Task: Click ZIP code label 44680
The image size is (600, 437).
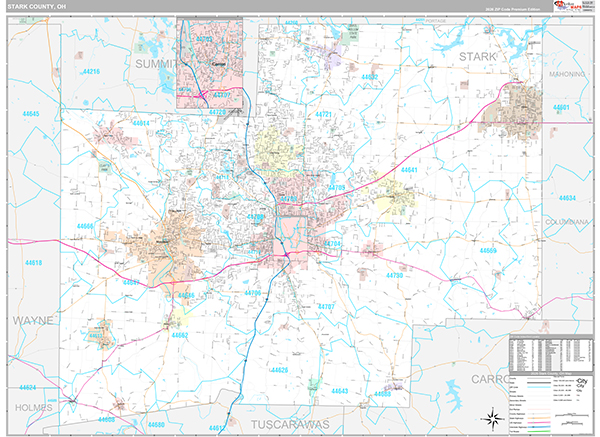Action: pos(156,424)
